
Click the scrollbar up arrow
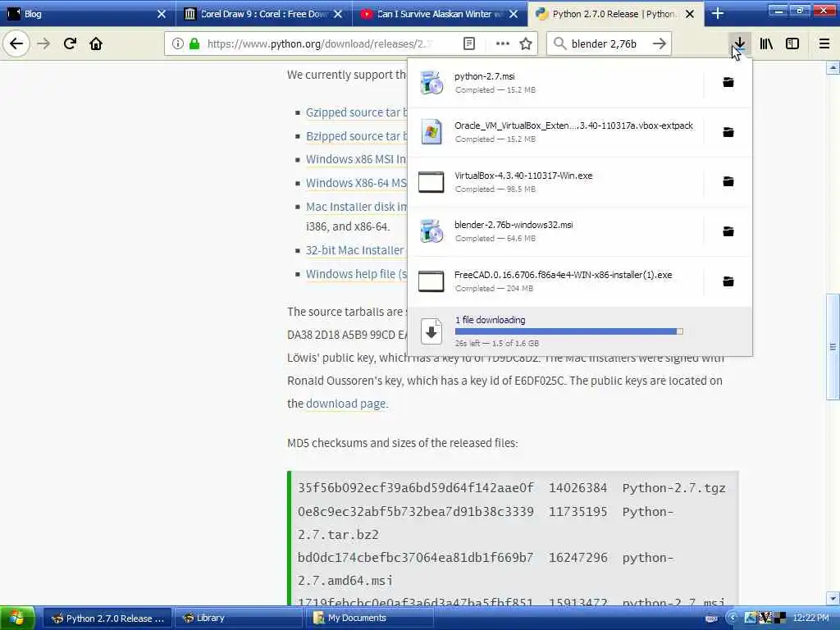coord(833,68)
